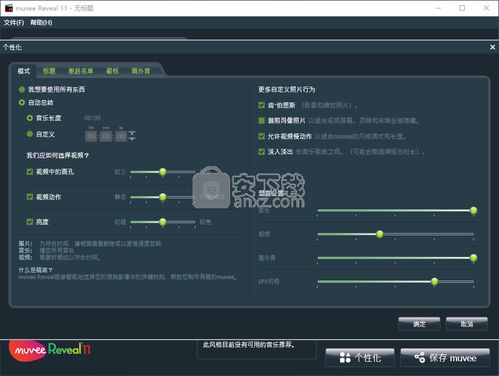Toggle the 亮度 checkbox
Image resolution: width=499 pixels, height=376 pixels.
pos(30,222)
